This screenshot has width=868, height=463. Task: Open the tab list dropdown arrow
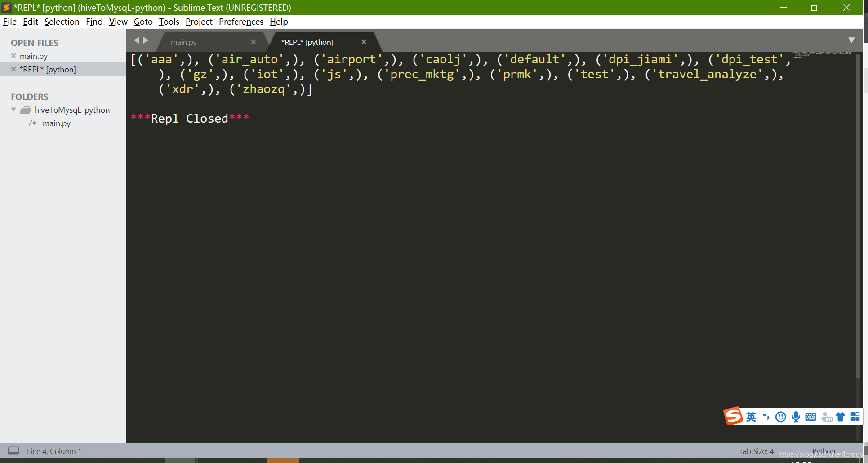coord(851,40)
